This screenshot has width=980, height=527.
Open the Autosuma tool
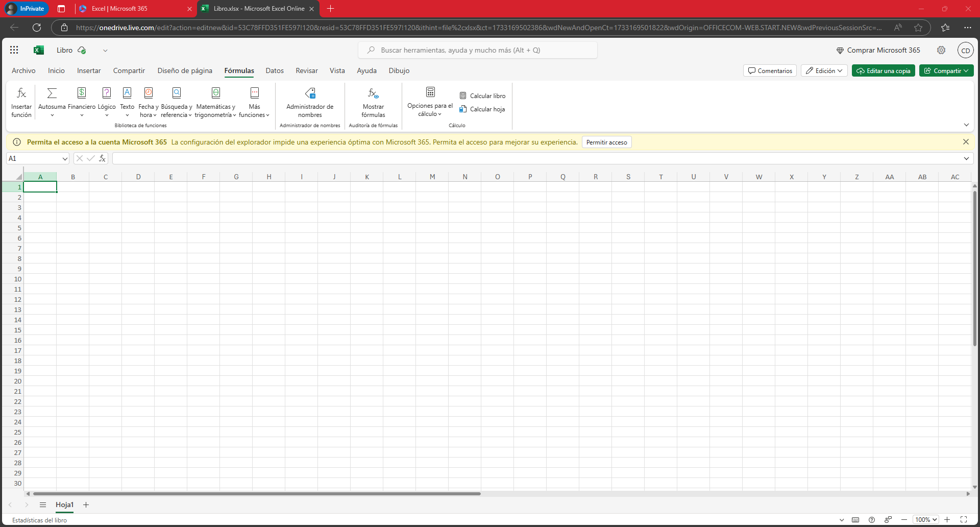point(52,101)
